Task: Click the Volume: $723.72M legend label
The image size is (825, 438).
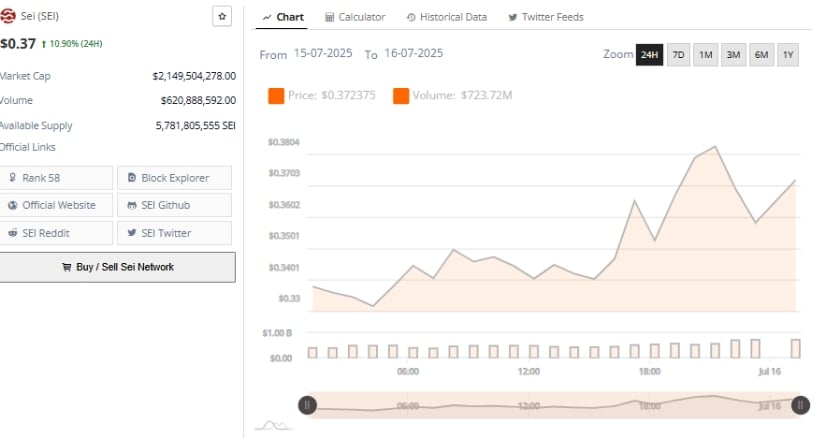Action: (462, 96)
